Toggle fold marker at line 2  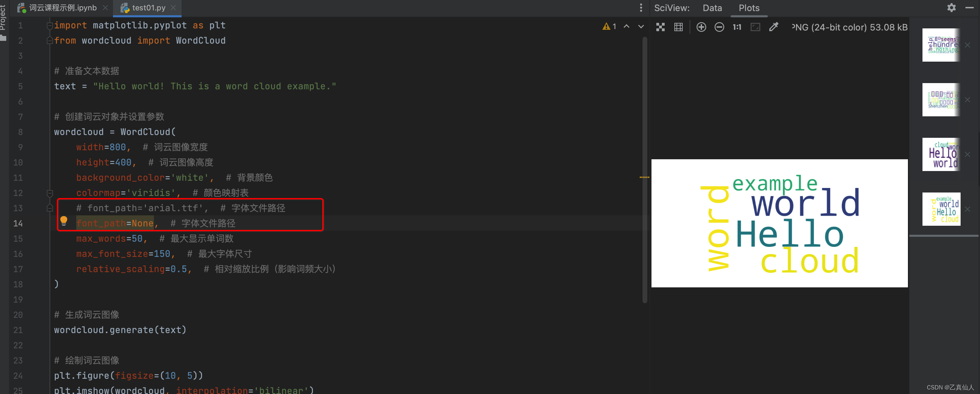50,41
